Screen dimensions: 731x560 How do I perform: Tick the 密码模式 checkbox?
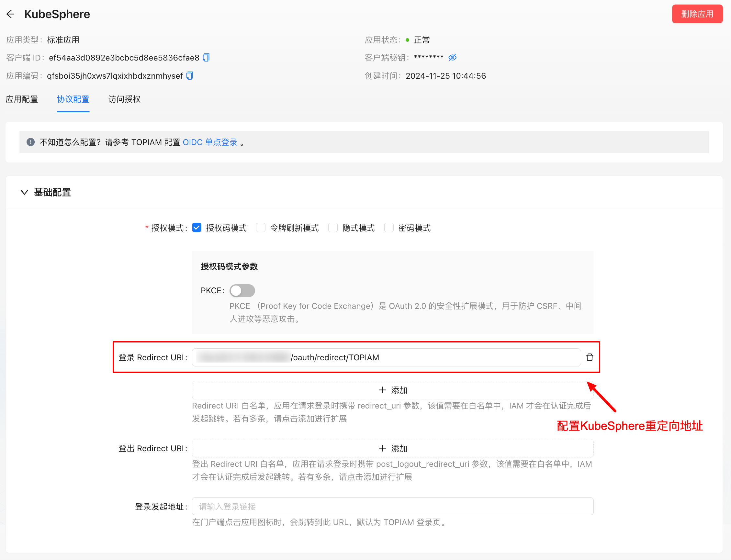389,228
